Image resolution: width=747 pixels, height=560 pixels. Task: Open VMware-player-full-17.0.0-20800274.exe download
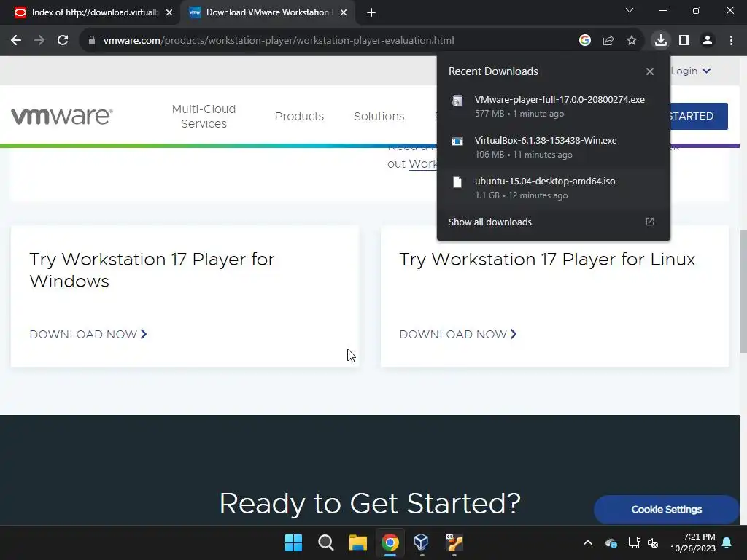click(554, 106)
